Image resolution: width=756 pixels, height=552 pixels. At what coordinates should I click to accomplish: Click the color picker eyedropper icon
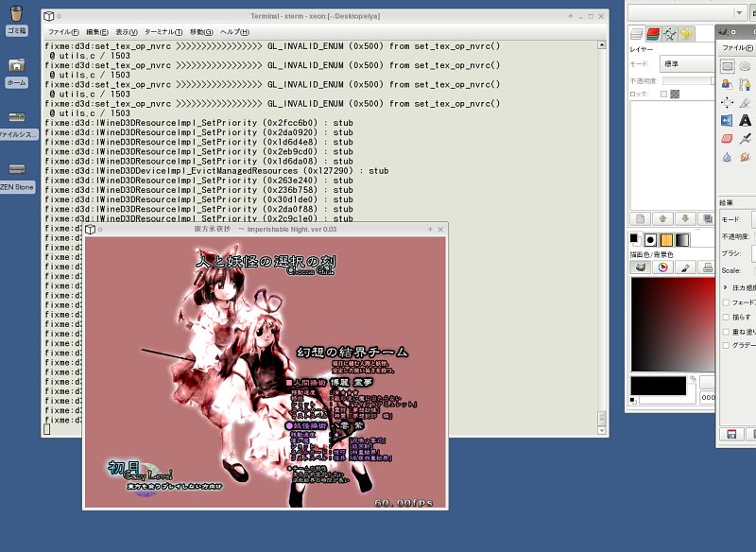[x=693, y=379]
